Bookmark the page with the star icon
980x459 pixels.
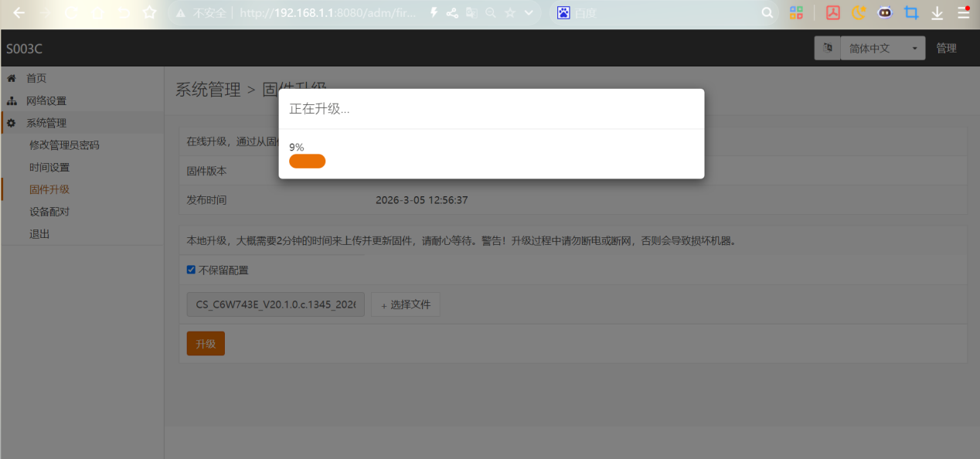(x=150, y=13)
